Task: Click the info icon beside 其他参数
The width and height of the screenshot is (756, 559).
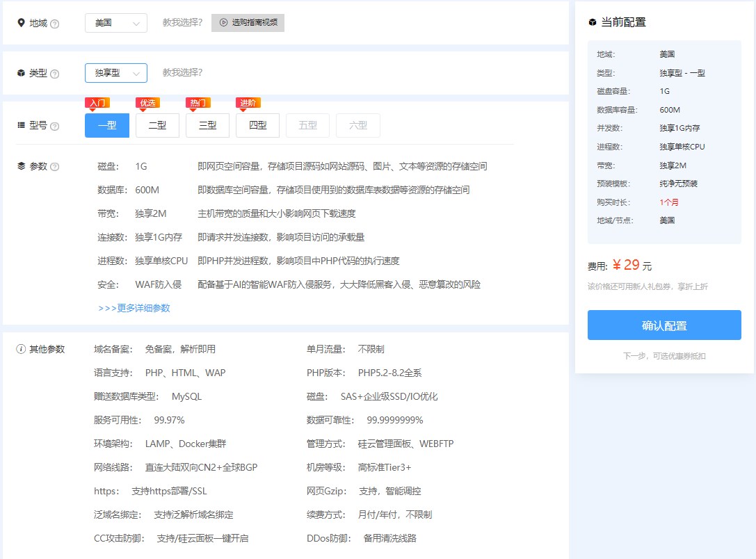Action: [21, 349]
